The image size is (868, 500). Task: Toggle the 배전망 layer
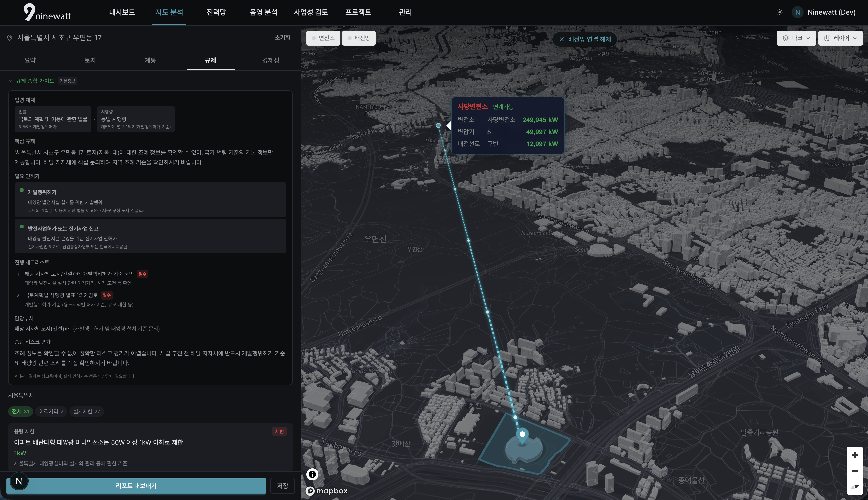click(359, 38)
